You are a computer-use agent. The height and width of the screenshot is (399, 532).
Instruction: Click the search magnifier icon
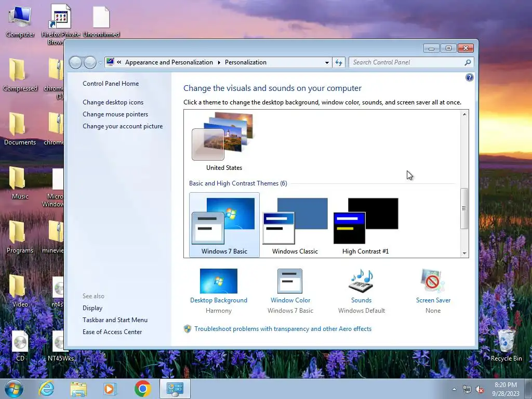(x=468, y=62)
